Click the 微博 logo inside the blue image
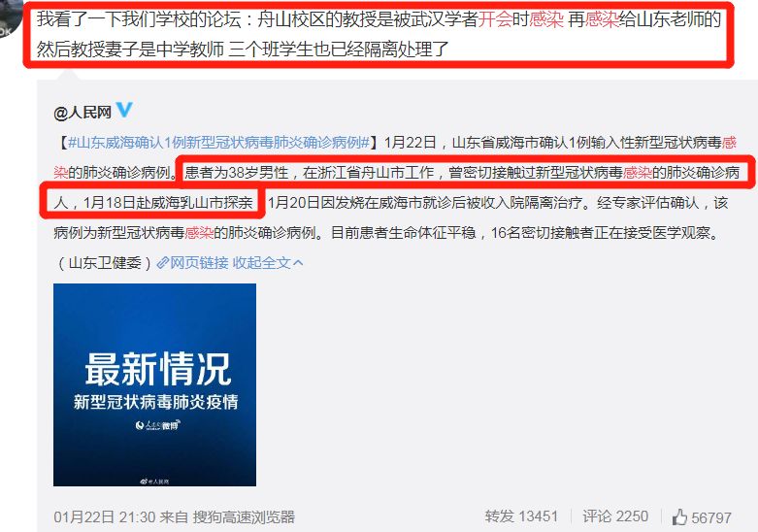 click(x=158, y=425)
